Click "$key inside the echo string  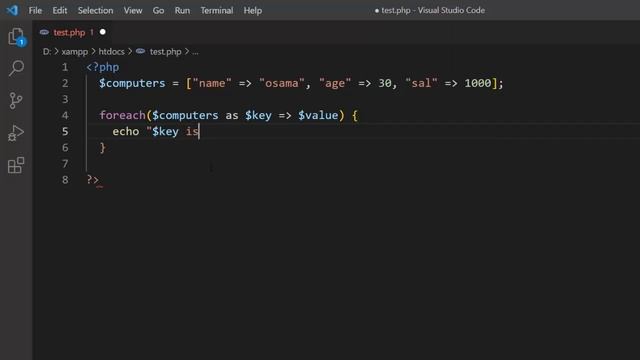coord(162,131)
